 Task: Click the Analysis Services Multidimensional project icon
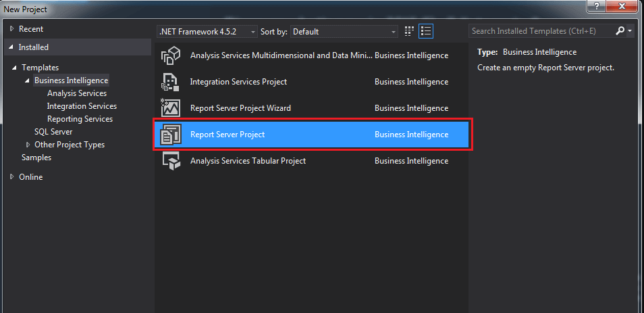tap(170, 55)
